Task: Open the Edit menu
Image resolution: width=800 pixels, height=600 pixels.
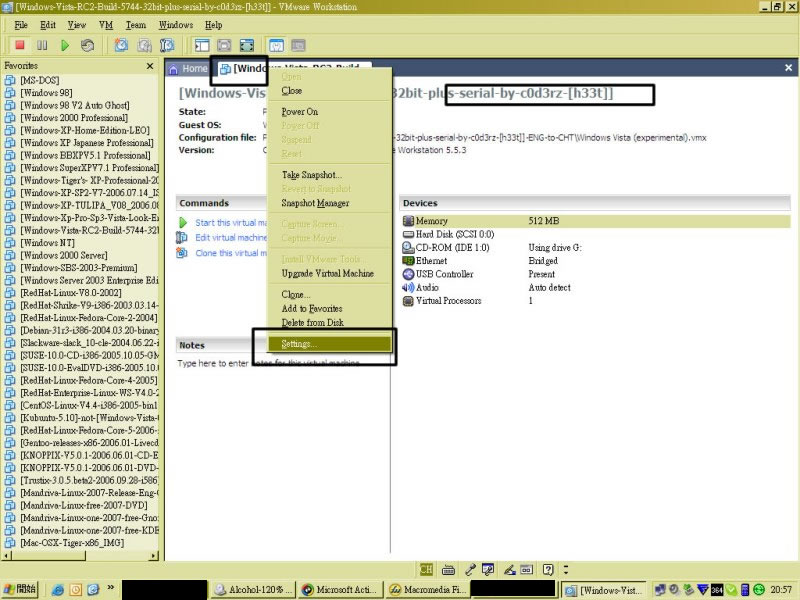Action: tap(48, 25)
